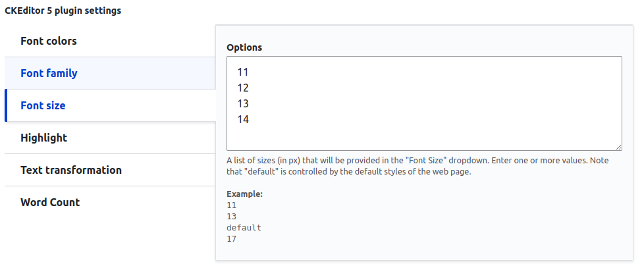Click the textarea resize handle
This screenshot has height=270, width=644.
click(x=618, y=147)
